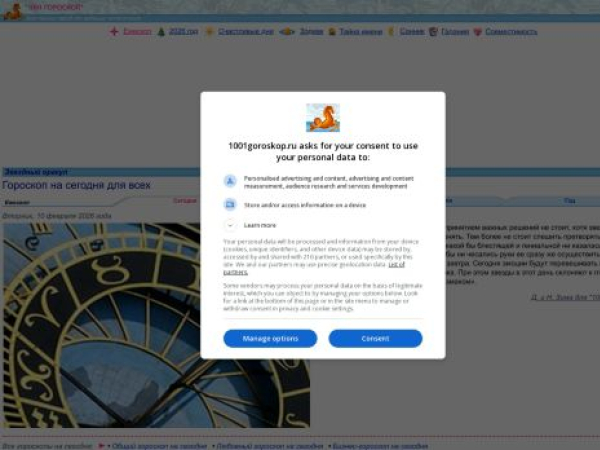Click the seahorse logo in dialog

pyautogui.click(x=323, y=118)
